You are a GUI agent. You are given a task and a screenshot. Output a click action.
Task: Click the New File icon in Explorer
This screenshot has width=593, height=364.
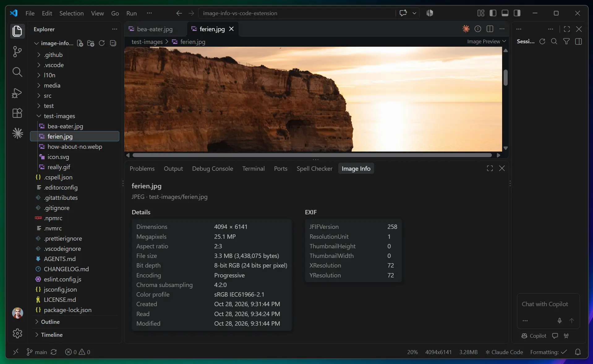[x=80, y=43]
